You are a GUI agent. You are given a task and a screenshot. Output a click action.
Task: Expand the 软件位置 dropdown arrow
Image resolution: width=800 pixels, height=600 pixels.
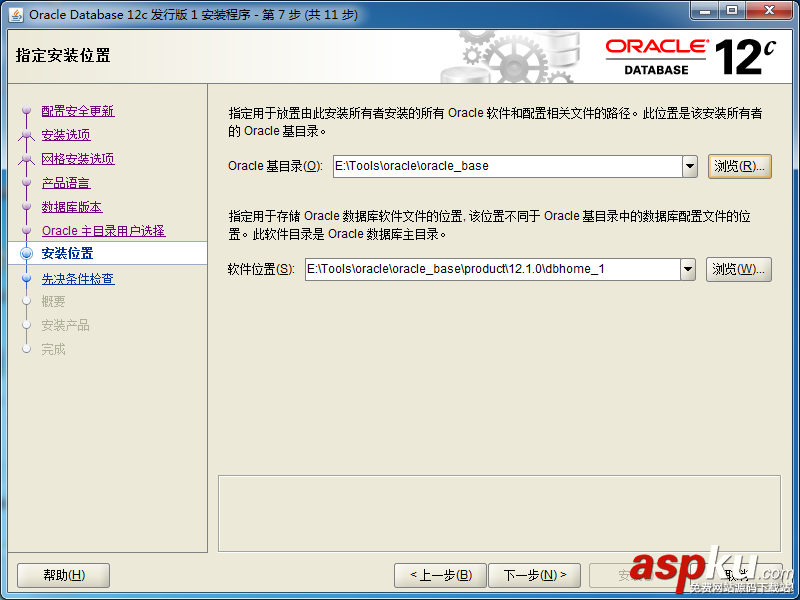coord(688,269)
